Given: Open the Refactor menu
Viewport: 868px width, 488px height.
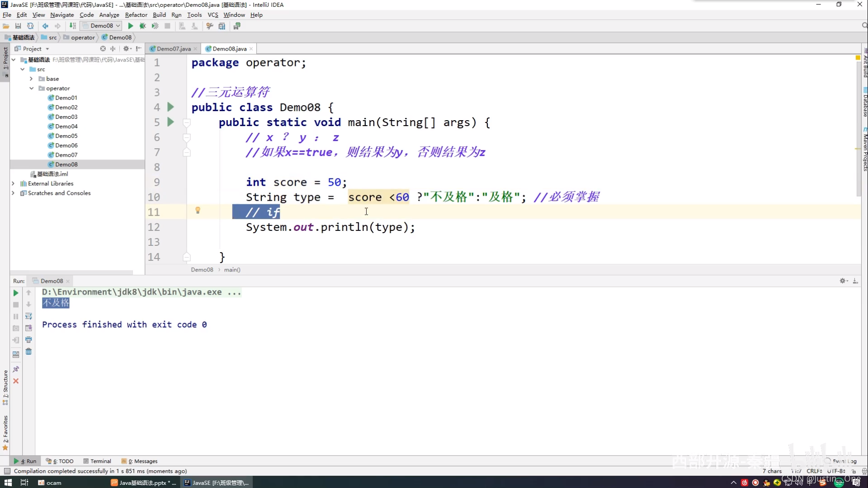Looking at the screenshot, I should pos(136,15).
